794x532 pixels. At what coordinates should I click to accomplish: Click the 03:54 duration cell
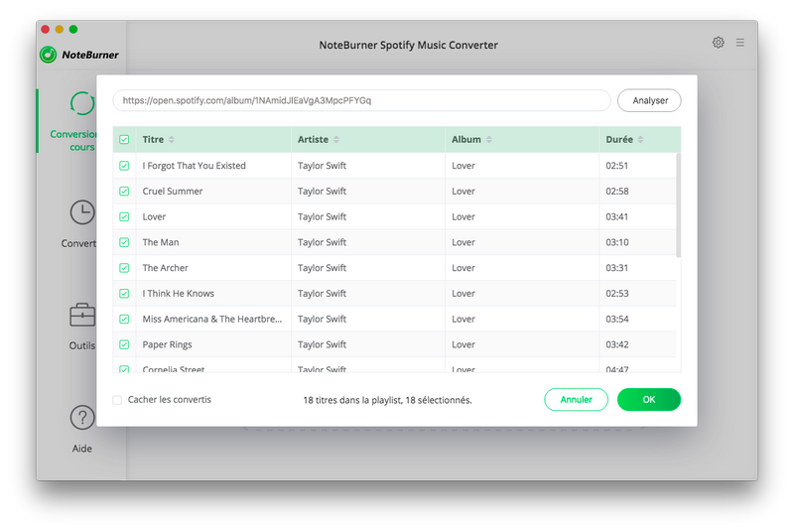pyautogui.click(x=616, y=319)
